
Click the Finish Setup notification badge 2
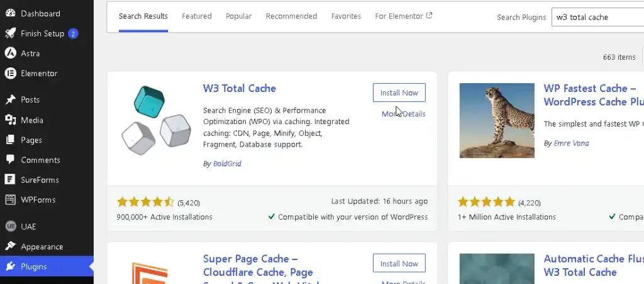coord(73,33)
